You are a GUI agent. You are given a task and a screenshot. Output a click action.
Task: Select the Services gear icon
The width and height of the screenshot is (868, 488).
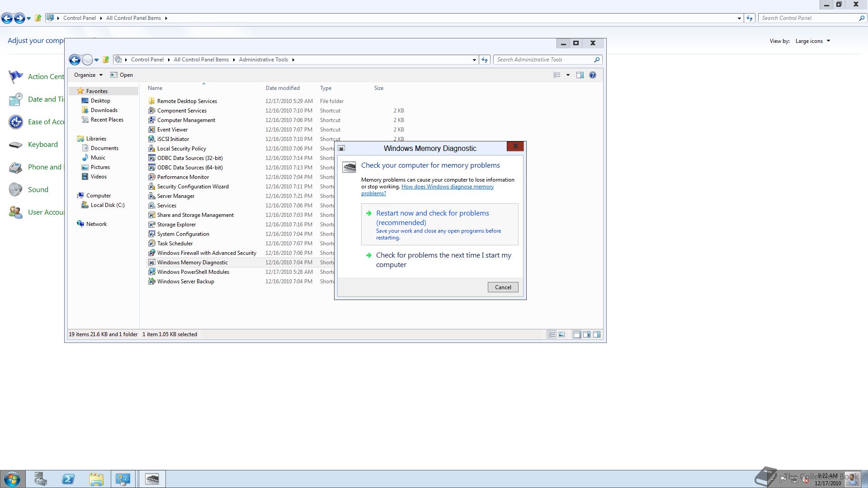coord(152,206)
